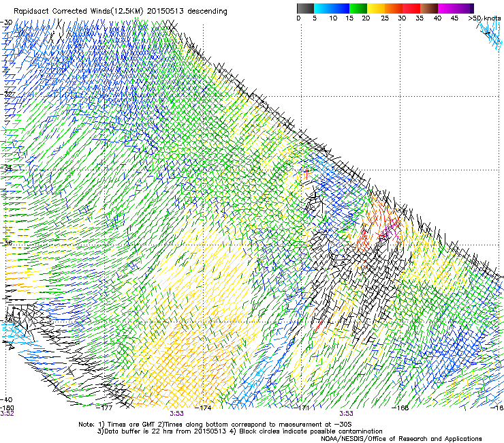This screenshot has height=443, width=504.
Task: Click the '-180' longitude axis label
Action: click(7, 408)
